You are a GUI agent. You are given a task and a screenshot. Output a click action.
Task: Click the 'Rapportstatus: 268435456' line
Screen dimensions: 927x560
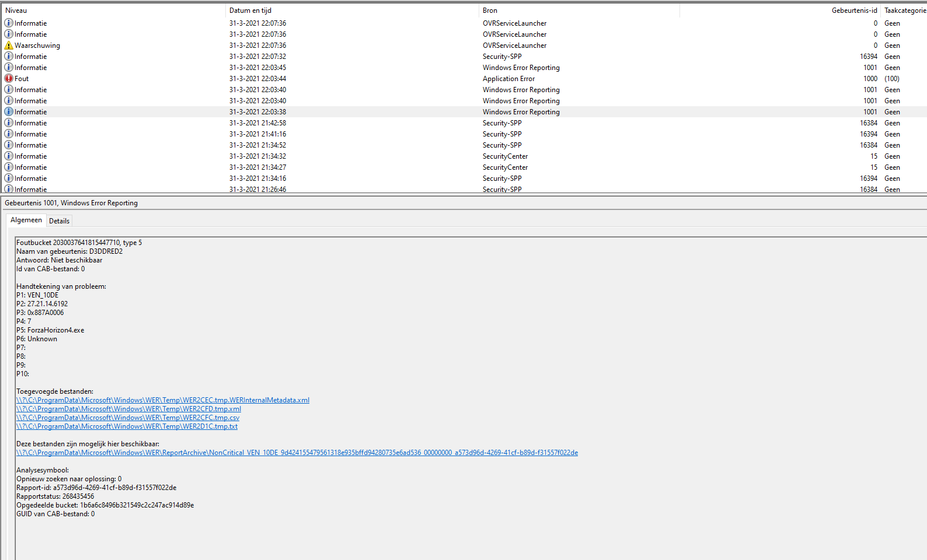[55, 496]
